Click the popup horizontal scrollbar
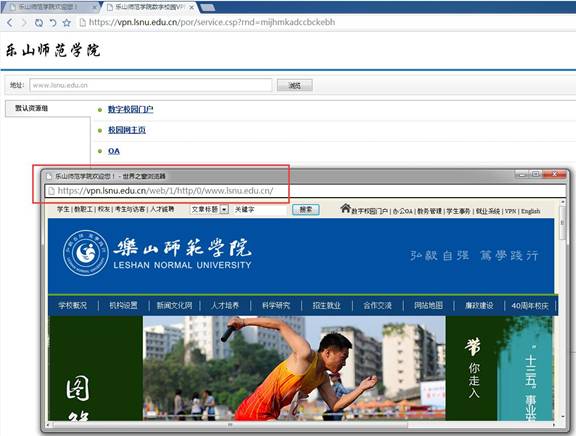This screenshot has width=576, height=436. coord(231,425)
